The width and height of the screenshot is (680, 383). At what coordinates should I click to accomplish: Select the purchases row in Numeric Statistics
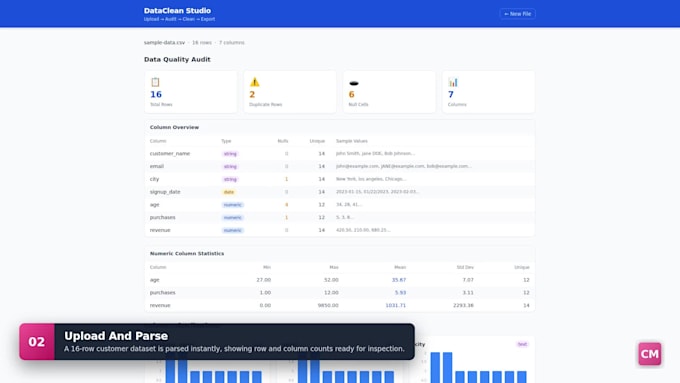point(340,292)
